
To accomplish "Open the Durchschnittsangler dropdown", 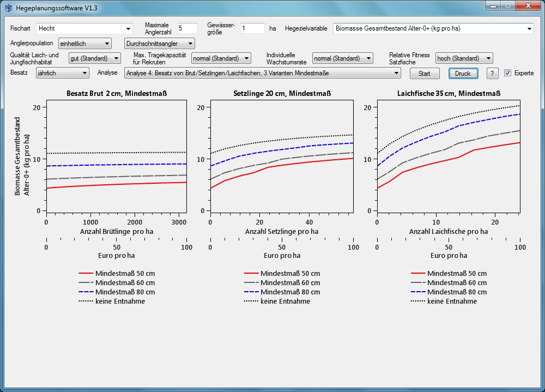I will [x=160, y=44].
